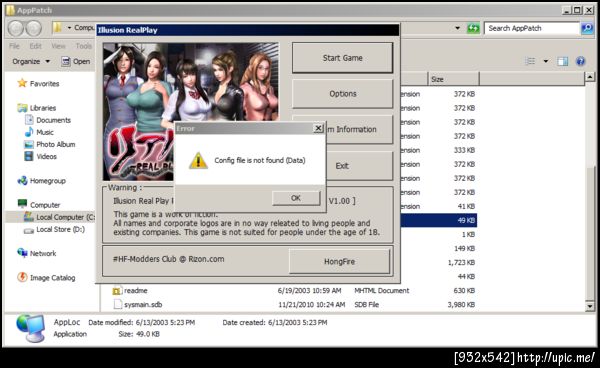
Task: Select Libraries in navigation pane
Action: (43, 108)
